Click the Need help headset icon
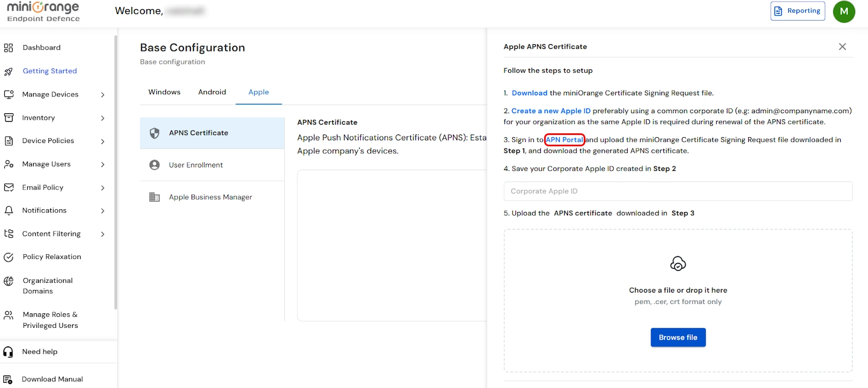The width and height of the screenshot is (868, 388). pos(8,352)
